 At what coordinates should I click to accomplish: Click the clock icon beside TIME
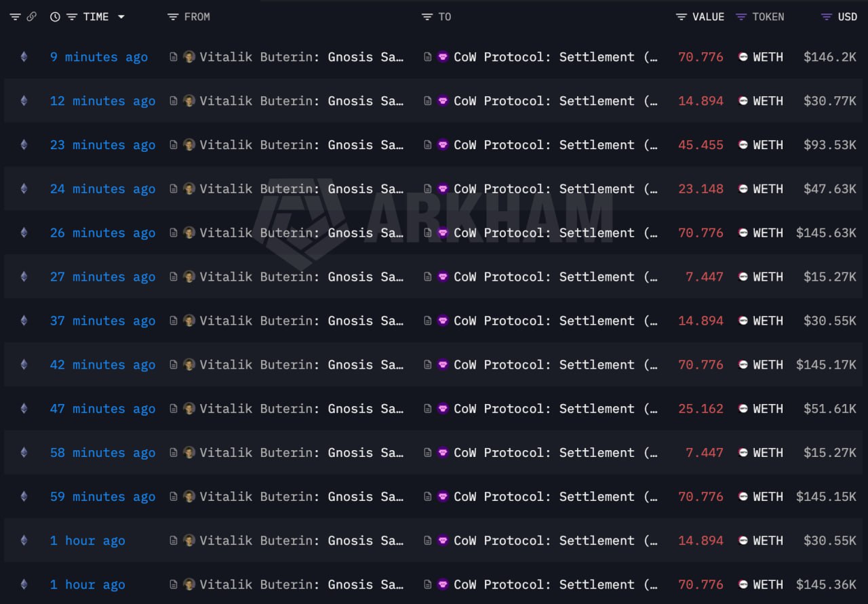pyautogui.click(x=55, y=17)
